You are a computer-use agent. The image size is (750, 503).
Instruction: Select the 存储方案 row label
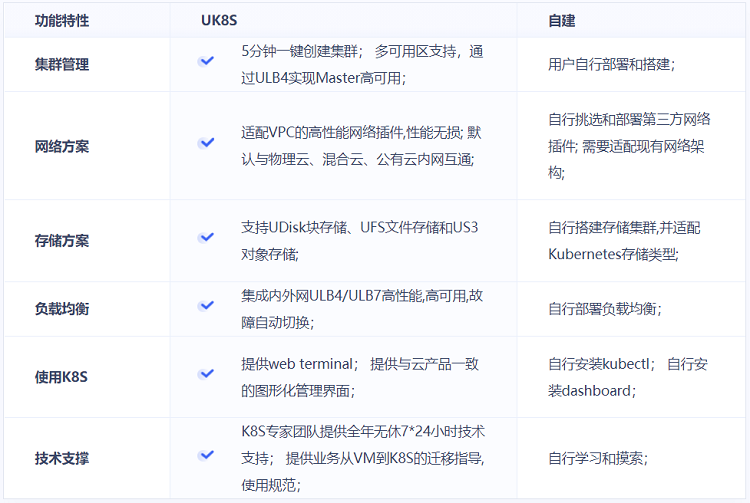pos(62,241)
